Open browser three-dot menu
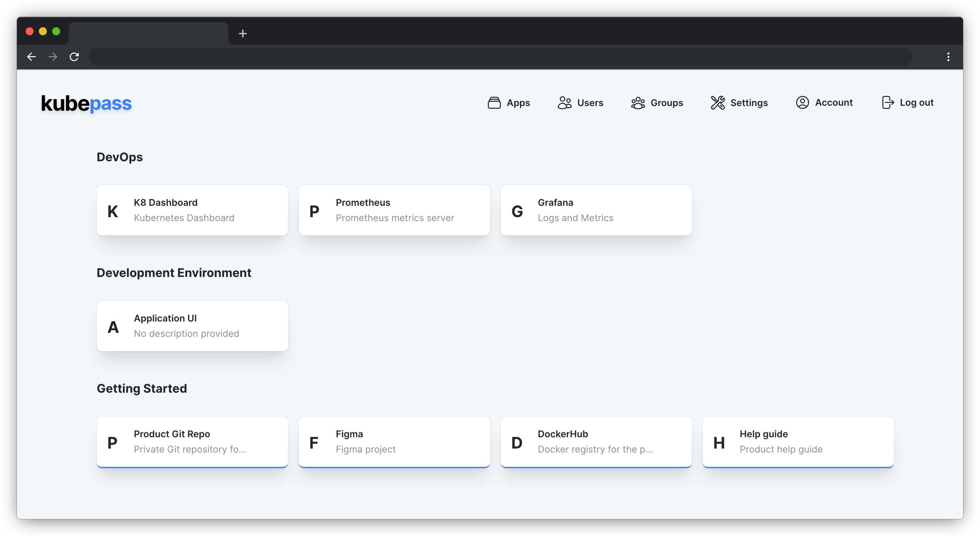This screenshot has height=536, width=980. 948,57
